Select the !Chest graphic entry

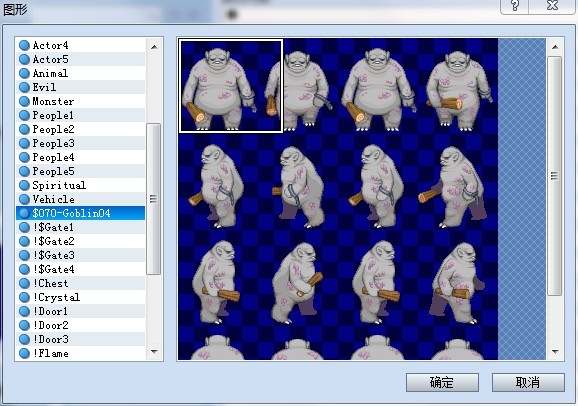(80, 283)
